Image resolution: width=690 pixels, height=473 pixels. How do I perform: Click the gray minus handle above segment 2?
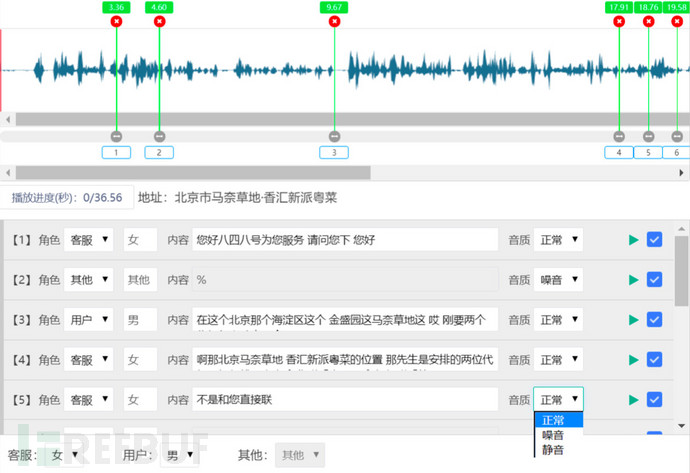click(x=159, y=136)
